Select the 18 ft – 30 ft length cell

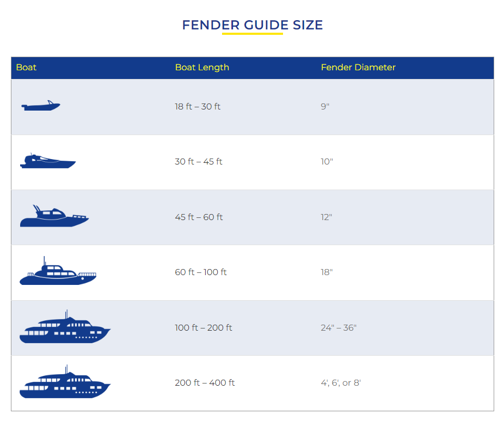[x=198, y=107]
